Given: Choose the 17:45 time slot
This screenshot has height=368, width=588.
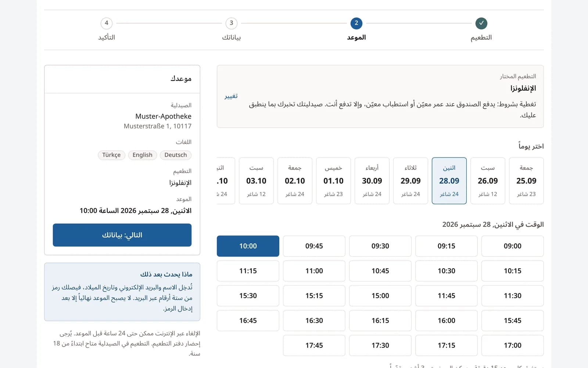Looking at the screenshot, I should coord(314,345).
